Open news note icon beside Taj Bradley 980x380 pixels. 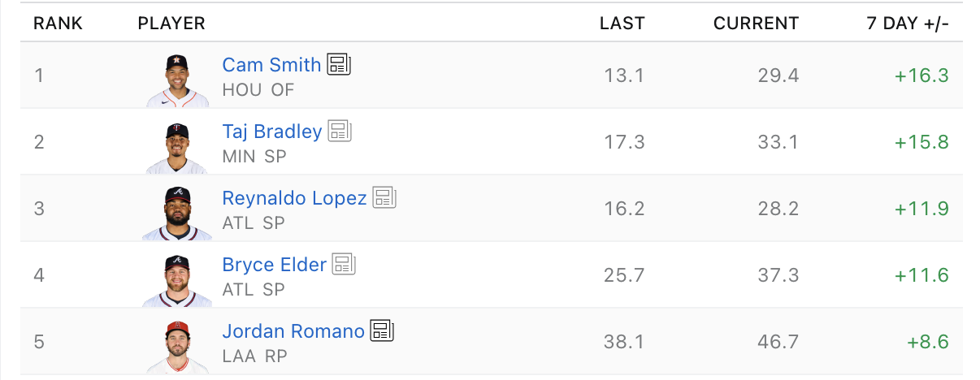pos(340,132)
